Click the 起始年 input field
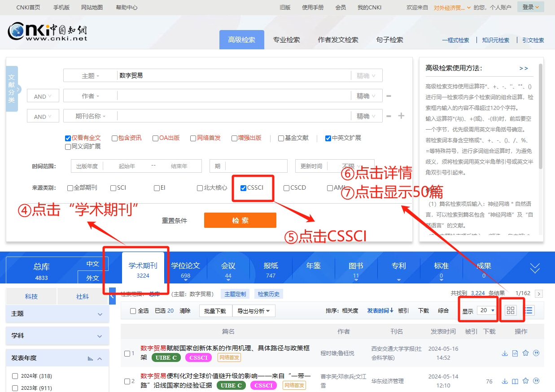This screenshot has height=392, width=555. point(127,166)
